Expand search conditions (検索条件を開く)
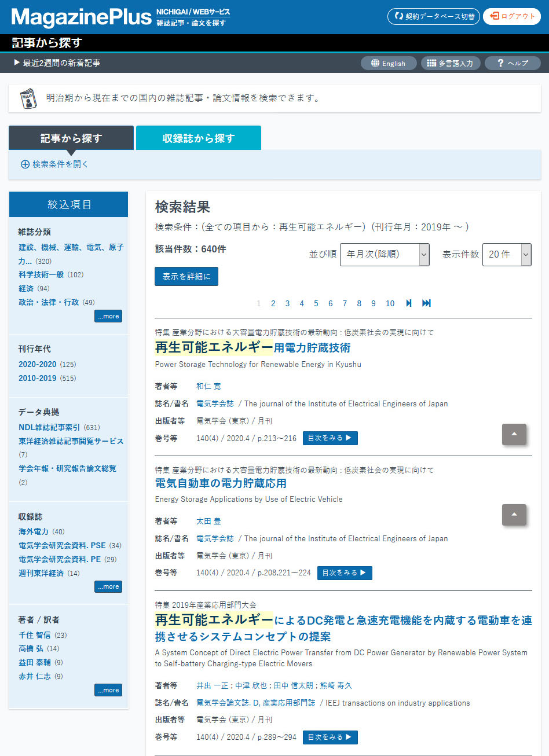 point(54,164)
